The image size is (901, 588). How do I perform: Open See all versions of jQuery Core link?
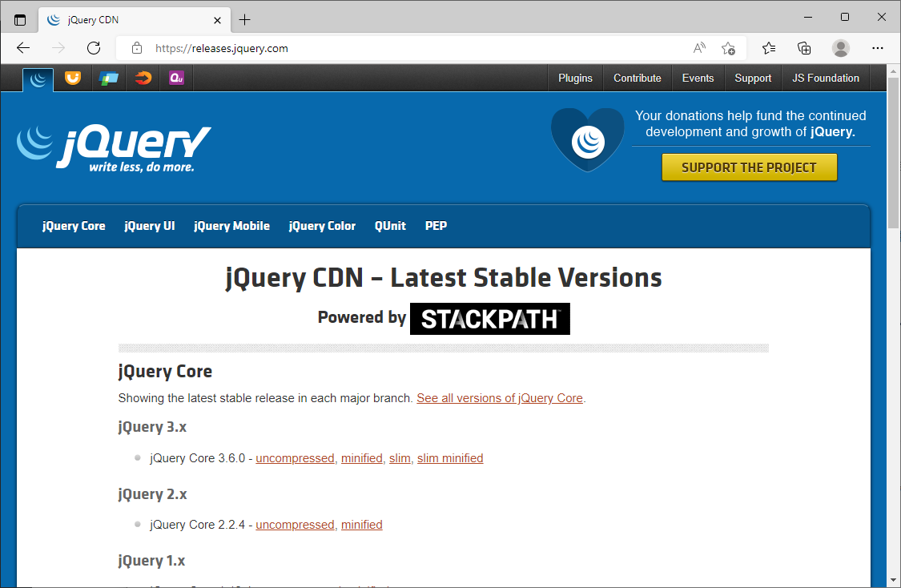pos(499,398)
